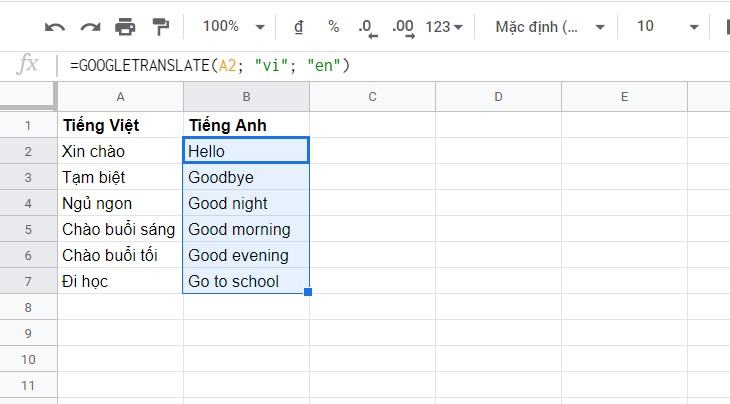Click the cell "Tiếng Anh"
This screenshot has width=730, height=404.
pyautogui.click(x=246, y=125)
